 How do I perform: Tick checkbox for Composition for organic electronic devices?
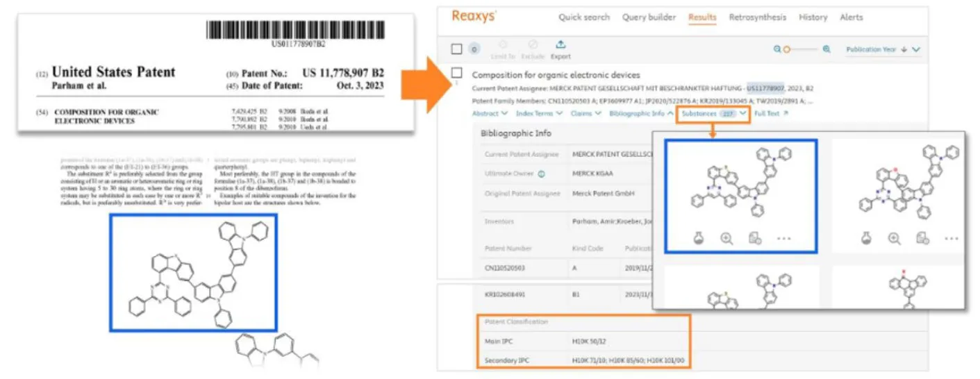456,72
